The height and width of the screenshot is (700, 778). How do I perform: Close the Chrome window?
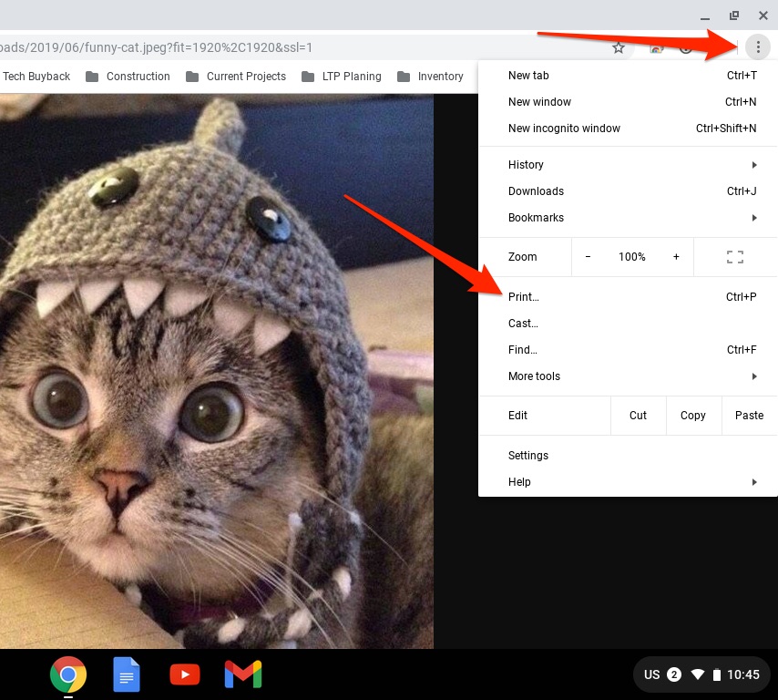(x=763, y=15)
